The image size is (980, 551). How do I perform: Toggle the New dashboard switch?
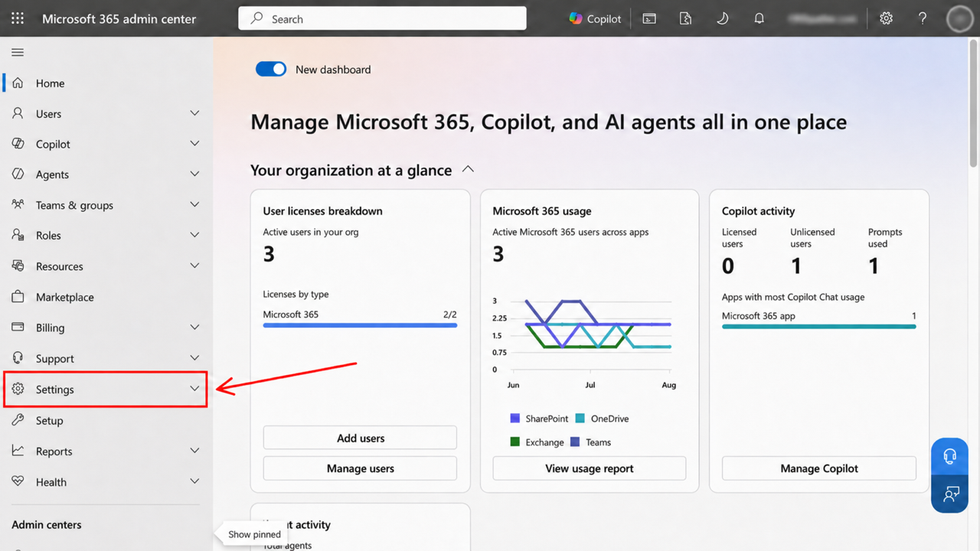[271, 69]
